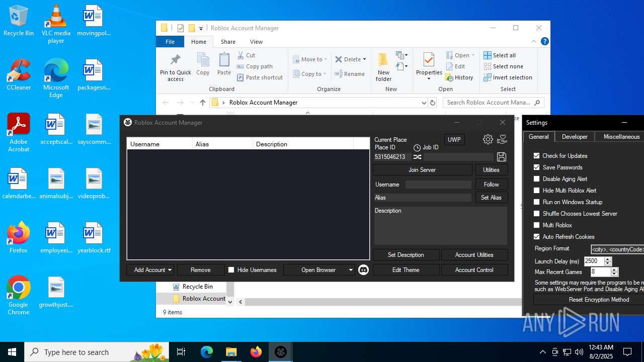
Task: Click Copy path in File Explorer
Action: [255, 66]
